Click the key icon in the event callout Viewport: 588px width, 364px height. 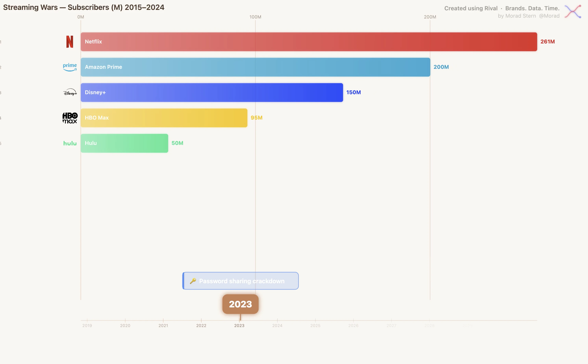(193, 281)
